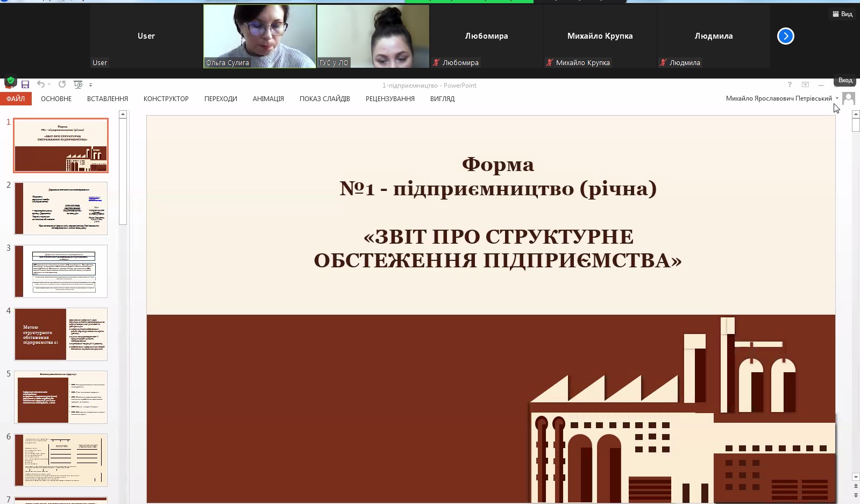
Task: Select partially visible slide 7 thumbnail
Action: (61, 500)
